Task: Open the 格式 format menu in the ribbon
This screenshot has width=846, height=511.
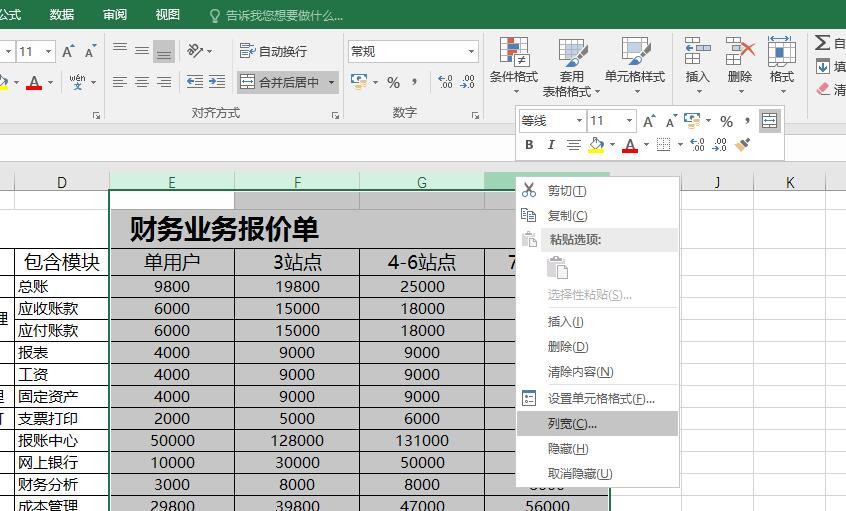Action: (x=781, y=66)
